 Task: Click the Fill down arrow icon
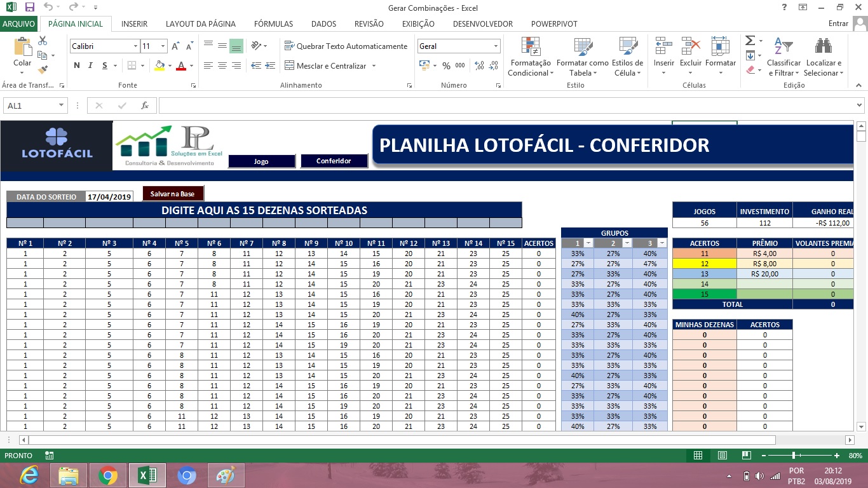point(750,55)
